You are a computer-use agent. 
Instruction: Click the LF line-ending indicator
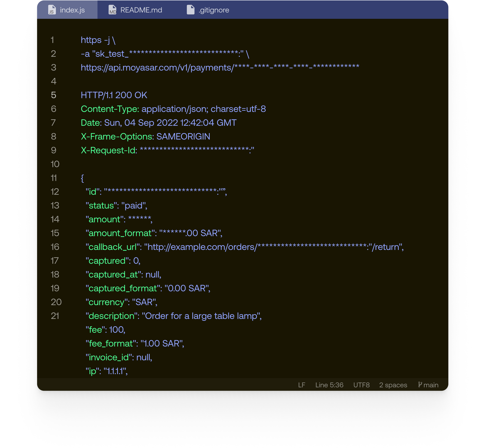pos(301,385)
